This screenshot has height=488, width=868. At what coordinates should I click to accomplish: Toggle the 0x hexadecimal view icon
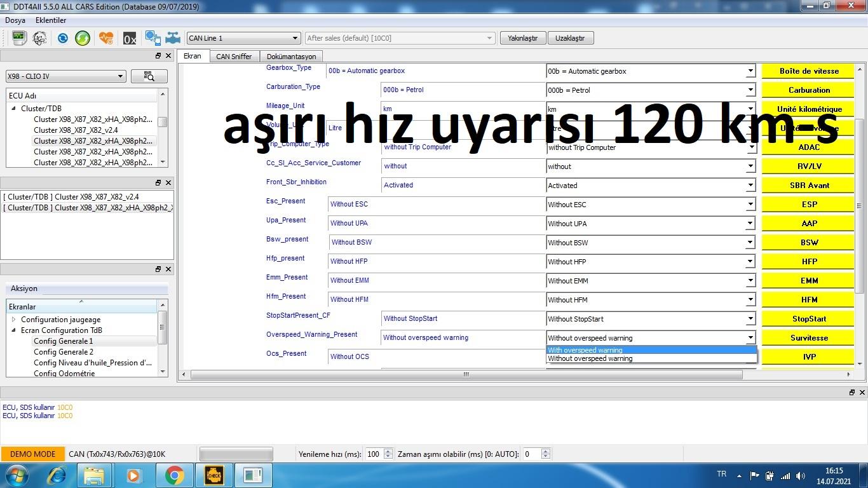[130, 39]
